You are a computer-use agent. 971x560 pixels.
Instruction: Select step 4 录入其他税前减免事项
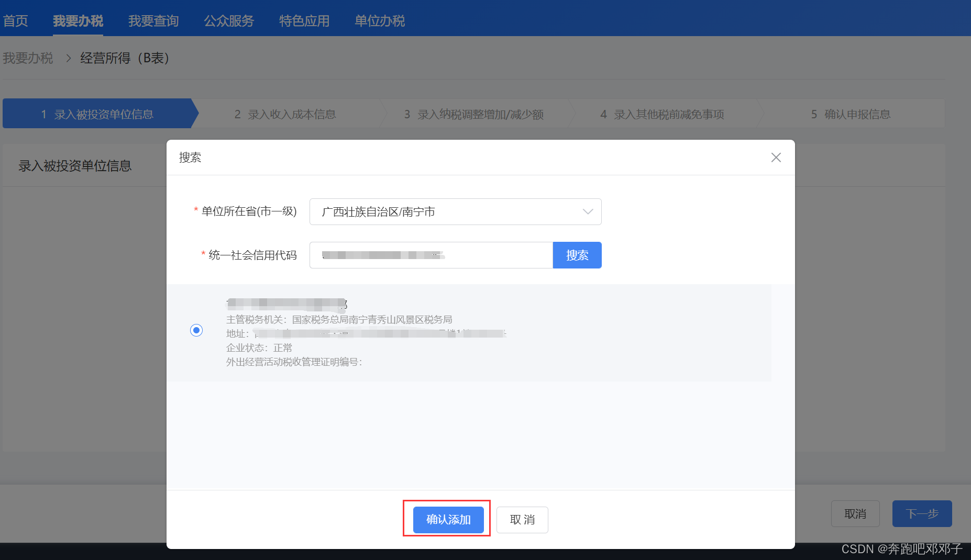point(663,114)
